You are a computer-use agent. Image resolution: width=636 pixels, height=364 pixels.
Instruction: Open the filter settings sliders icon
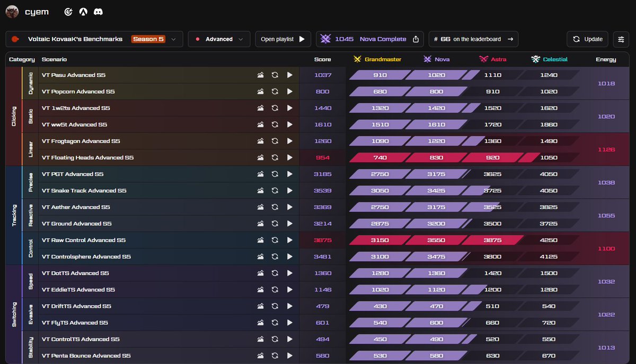[621, 39]
